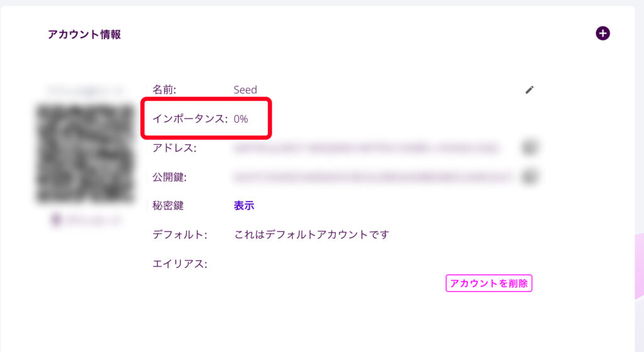Copy the address using its blurred icon
This screenshot has height=352, width=644.
(530, 147)
